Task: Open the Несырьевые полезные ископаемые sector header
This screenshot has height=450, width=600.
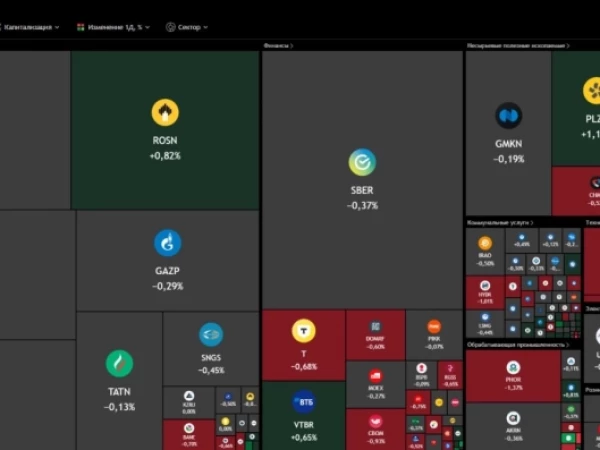Action: point(518,46)
